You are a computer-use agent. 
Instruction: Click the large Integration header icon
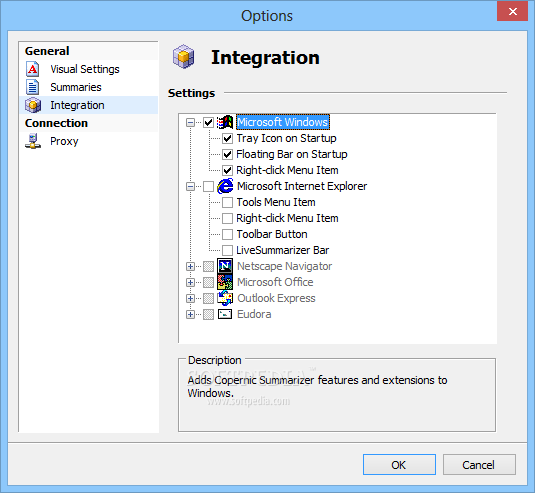[184, 57]
